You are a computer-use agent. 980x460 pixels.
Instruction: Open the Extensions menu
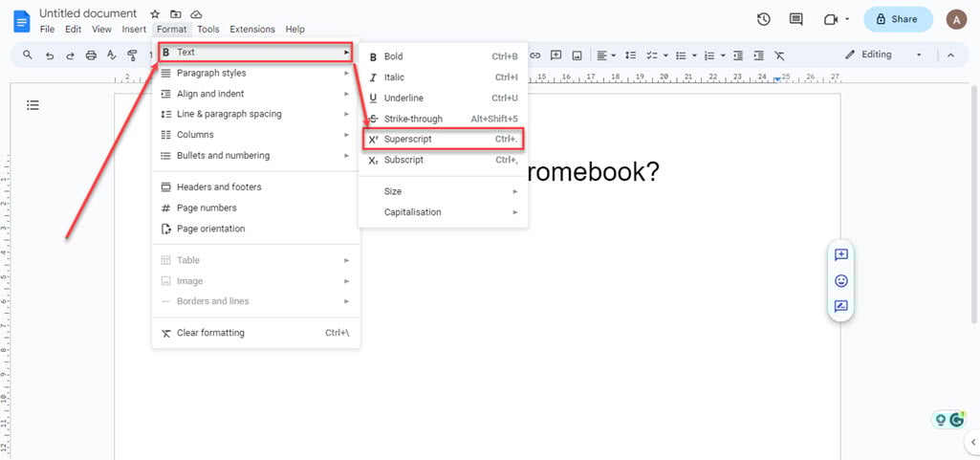(251, 30)
